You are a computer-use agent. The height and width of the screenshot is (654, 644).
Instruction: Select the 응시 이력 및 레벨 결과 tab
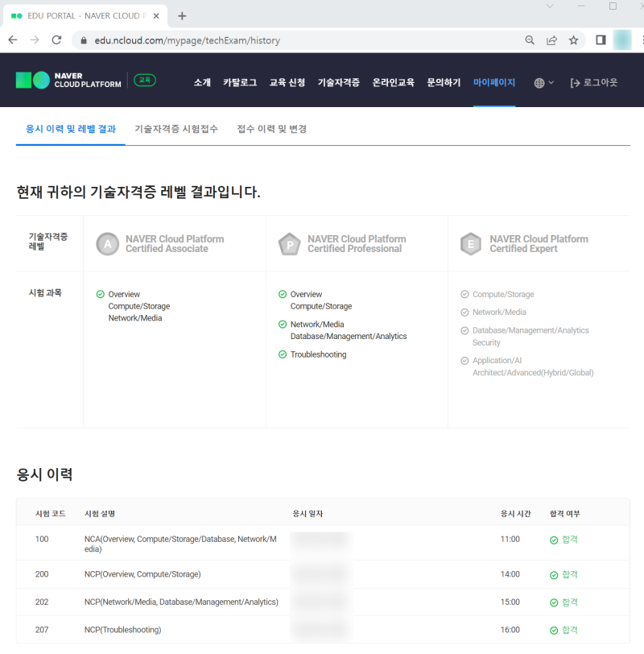pyautogui.click(x=71, y=129)
